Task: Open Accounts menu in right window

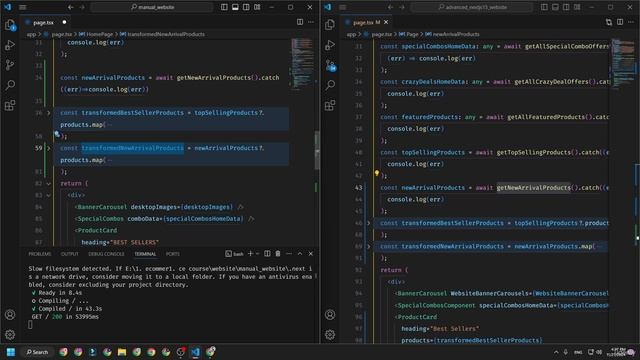Action: (330, 315)
